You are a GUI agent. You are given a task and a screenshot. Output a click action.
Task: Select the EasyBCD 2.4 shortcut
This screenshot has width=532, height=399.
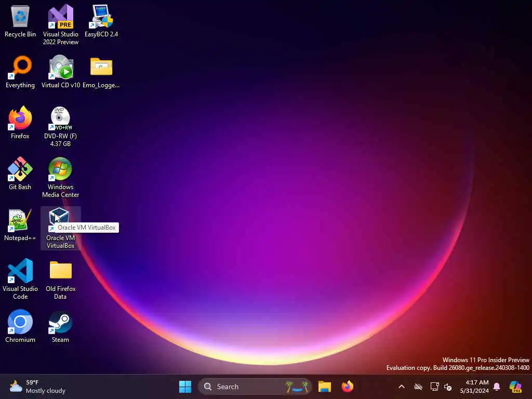click(101, 21)
